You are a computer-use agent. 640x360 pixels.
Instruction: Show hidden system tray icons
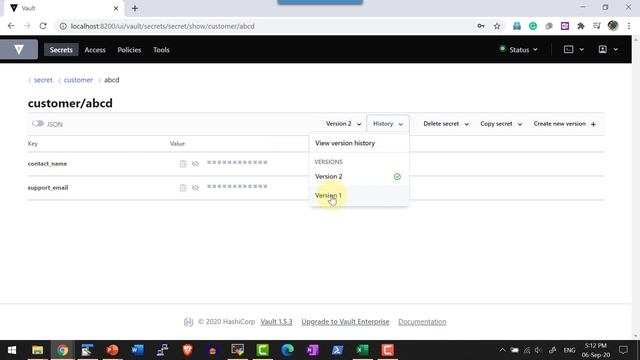502,350
